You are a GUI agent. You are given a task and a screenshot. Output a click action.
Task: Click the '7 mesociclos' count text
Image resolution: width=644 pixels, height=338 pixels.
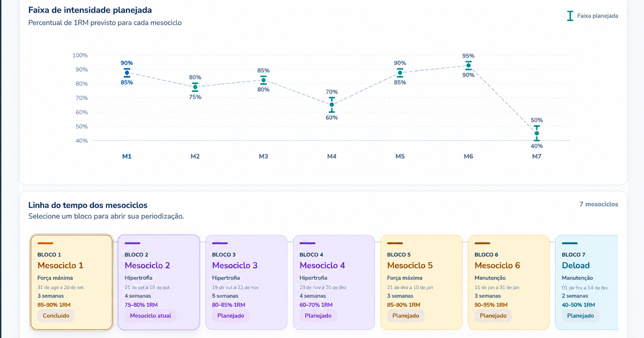(599, 204)
